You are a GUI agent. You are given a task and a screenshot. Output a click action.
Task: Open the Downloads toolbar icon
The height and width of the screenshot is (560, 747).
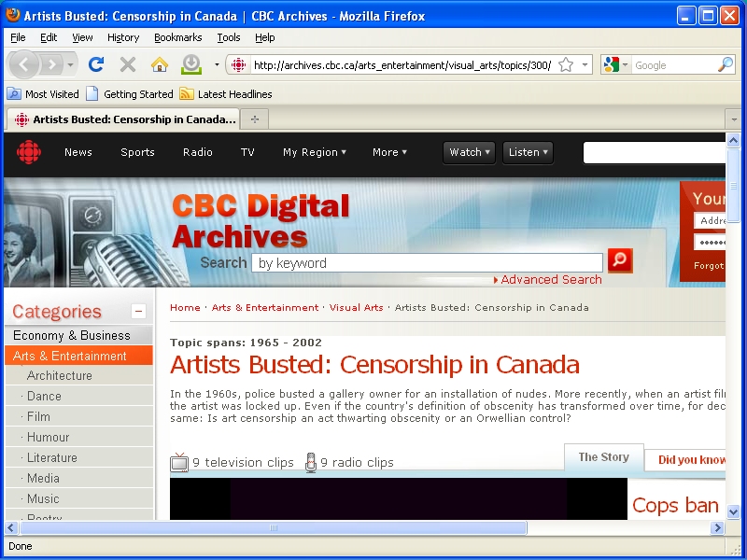click(190, 64)
